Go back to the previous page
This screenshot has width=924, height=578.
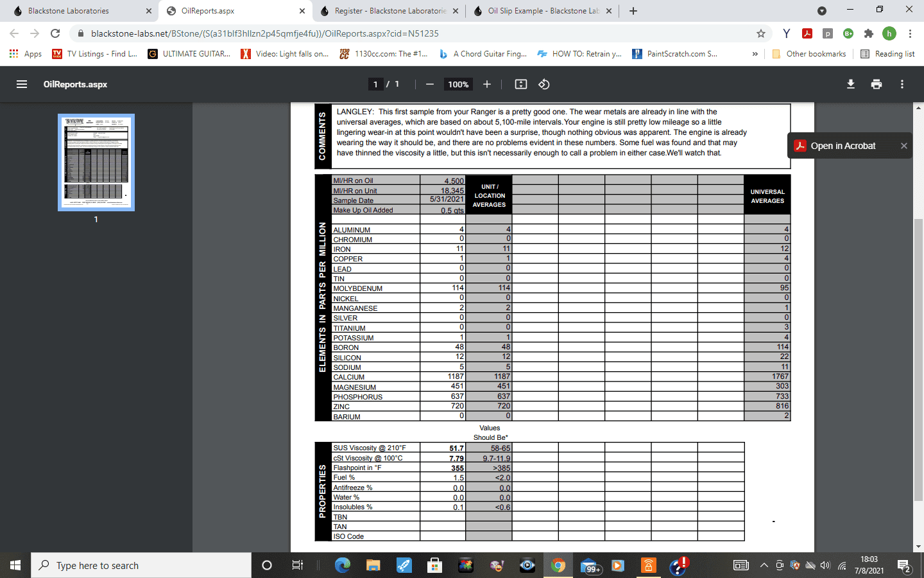click(14, 33)
